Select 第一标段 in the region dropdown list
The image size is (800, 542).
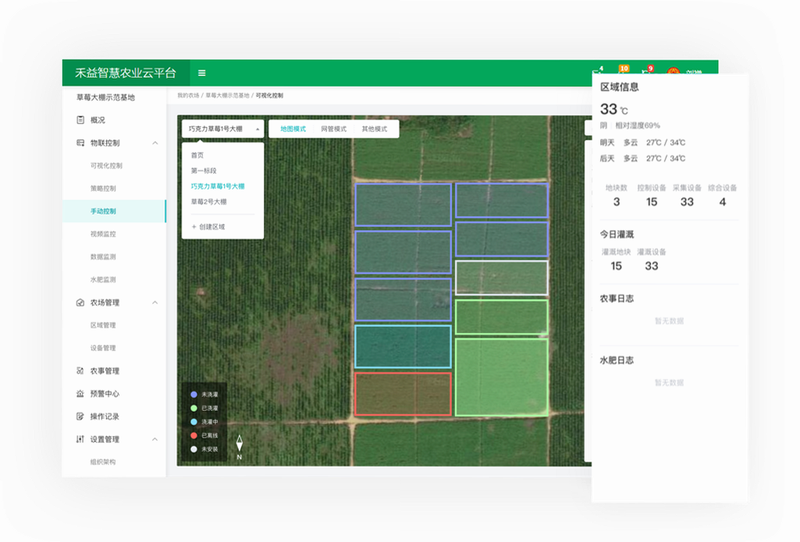point(204,170)
